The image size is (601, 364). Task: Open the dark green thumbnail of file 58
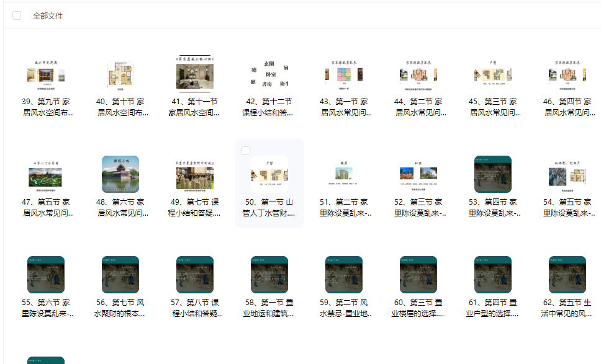tap(269, 274)
